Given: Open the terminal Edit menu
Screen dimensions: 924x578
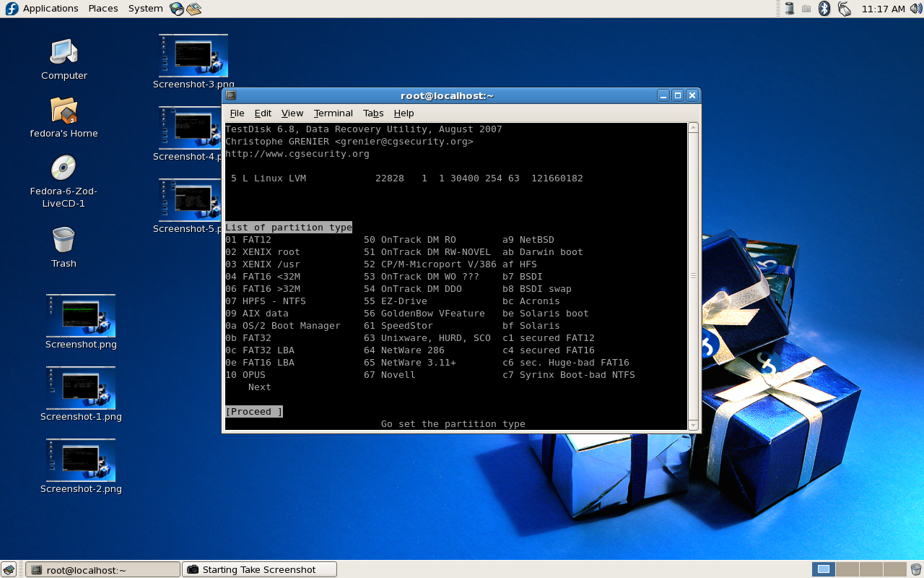Looking at the screenshot, I should 263,113.
